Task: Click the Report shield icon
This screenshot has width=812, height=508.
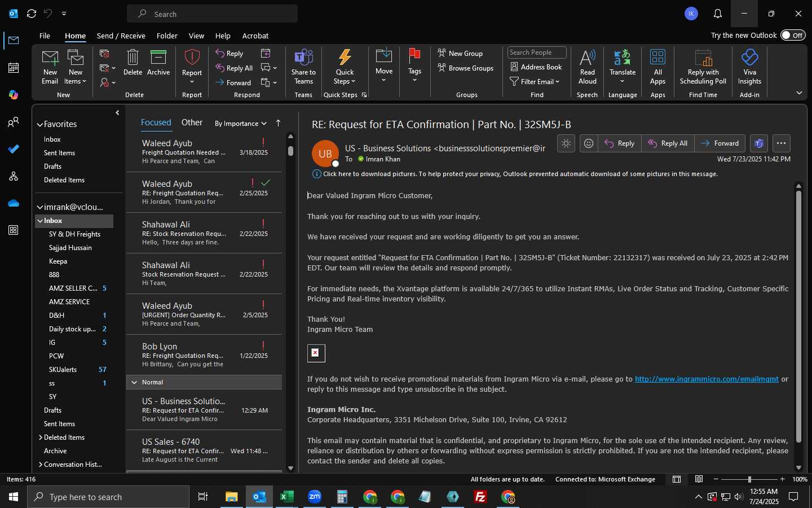Action: coord(192,58)
